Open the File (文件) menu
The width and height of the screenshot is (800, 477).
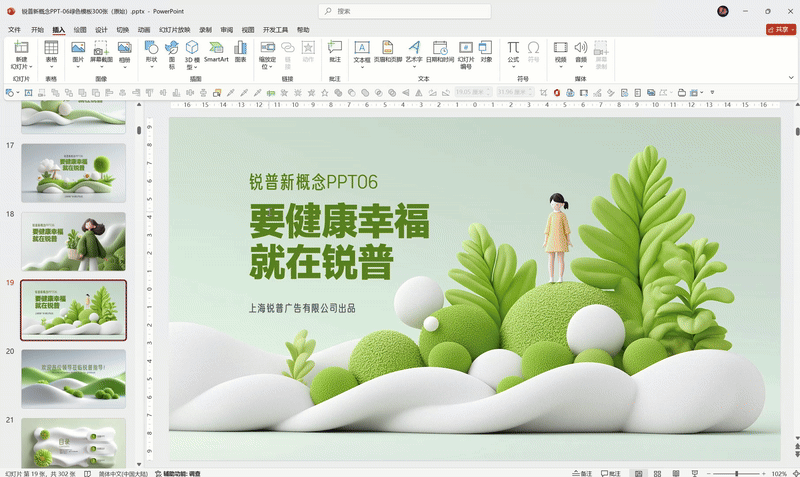pyautogui.click(x=14, y=30)
